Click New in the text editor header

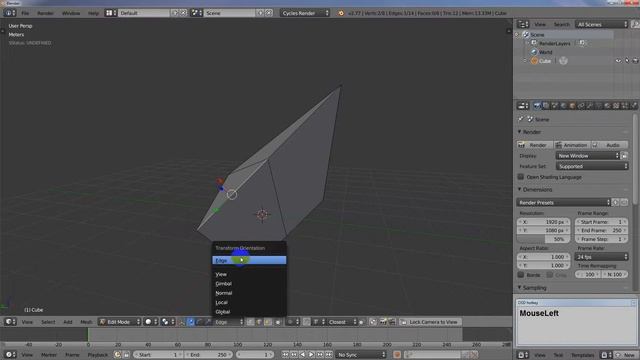pos(626,355)
